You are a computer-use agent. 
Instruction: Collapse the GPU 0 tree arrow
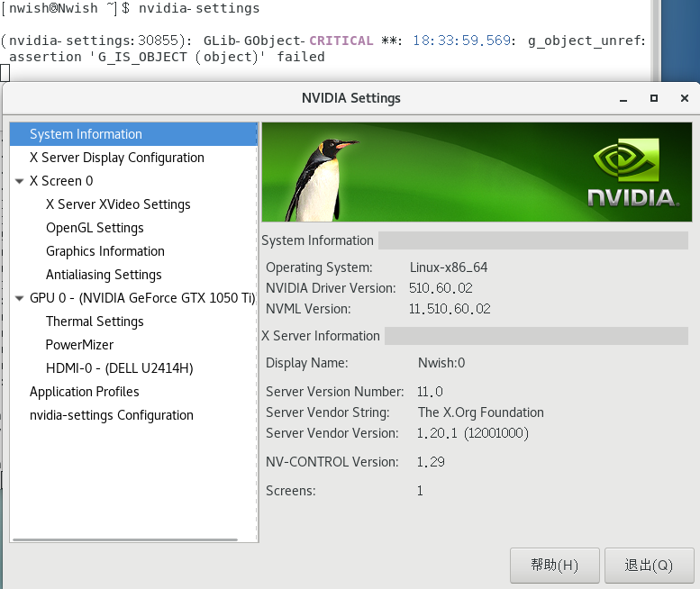(x=19, y=298)
